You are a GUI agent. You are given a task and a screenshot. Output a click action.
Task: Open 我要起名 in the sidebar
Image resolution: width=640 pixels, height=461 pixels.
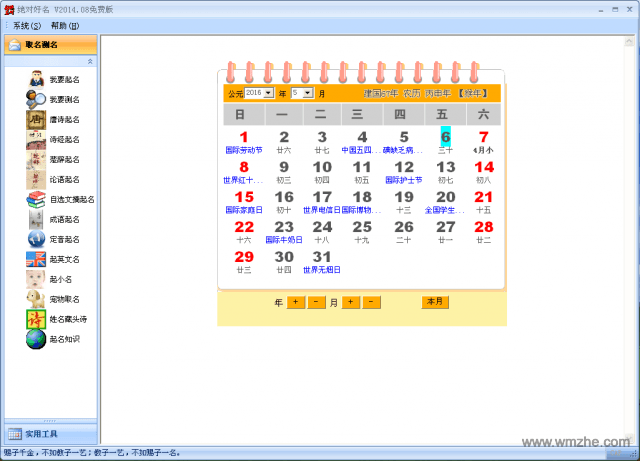(x=37, y=79)
